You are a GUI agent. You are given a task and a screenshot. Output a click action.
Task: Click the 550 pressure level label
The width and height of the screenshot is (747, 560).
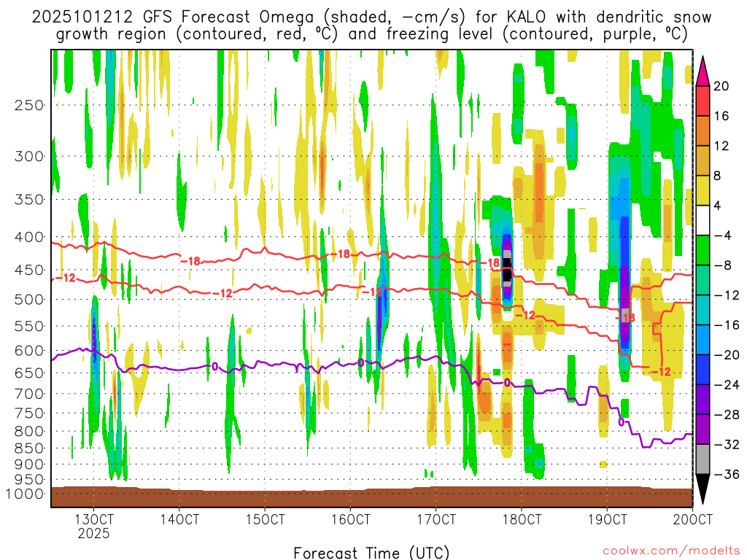coord(29,326)
